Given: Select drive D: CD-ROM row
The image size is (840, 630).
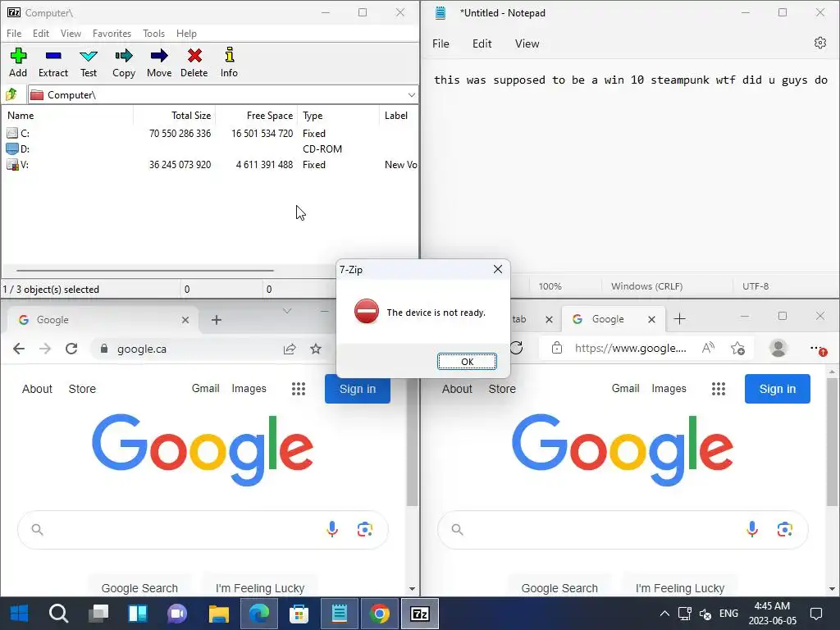Looking at the screenshot, I should (209, 149).
